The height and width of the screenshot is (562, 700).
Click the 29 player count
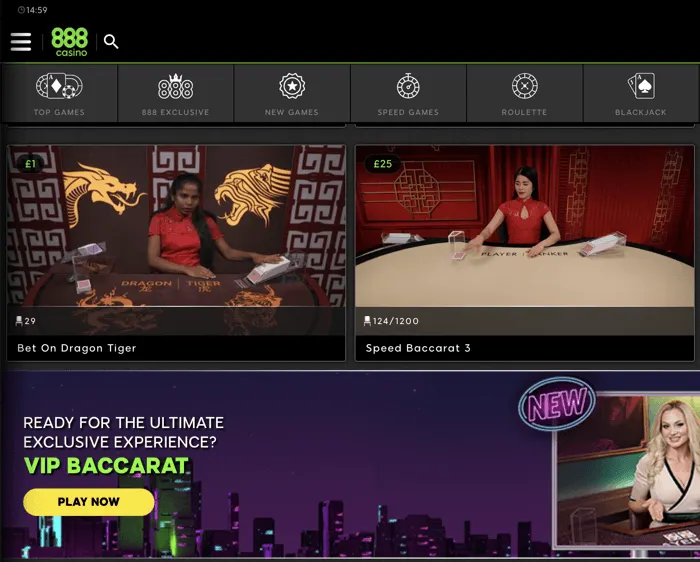tap(30, 321)
